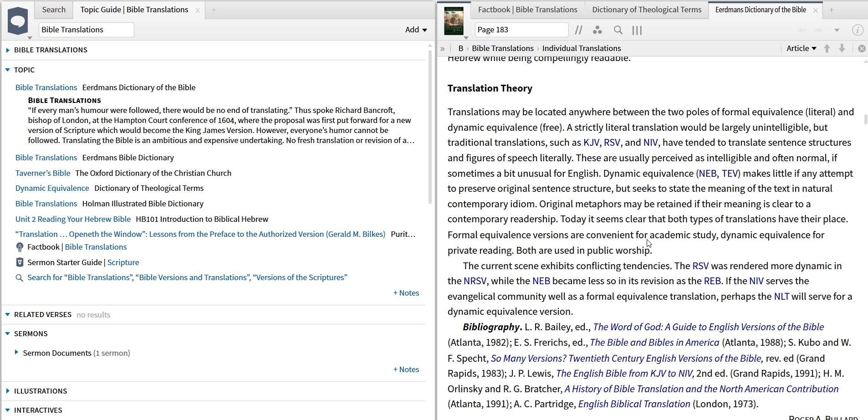Click the NRSV abbreviation link
Image resolution: width=868 pixels, height=420 pixels.
(x=475, y=281)
